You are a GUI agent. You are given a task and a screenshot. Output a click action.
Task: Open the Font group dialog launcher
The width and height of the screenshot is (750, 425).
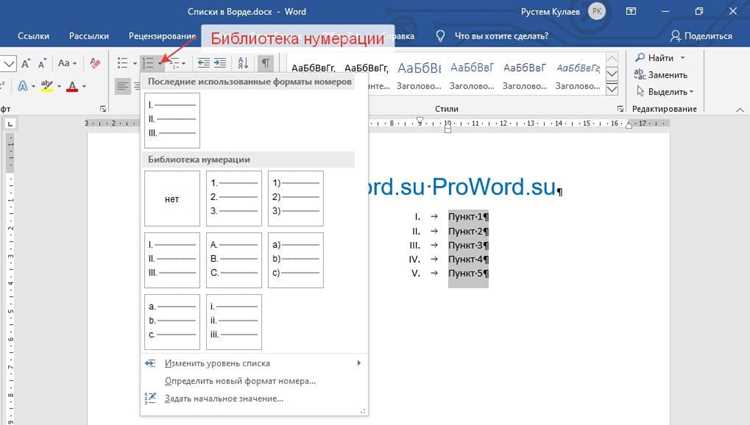point(103,109)
